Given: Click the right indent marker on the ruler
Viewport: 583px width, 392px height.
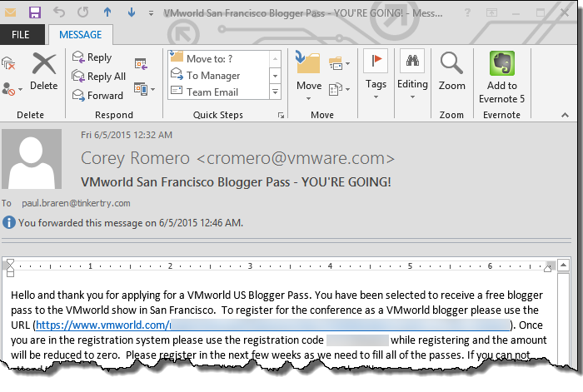Looking at the screenshot, I should [x=548, y=268].
